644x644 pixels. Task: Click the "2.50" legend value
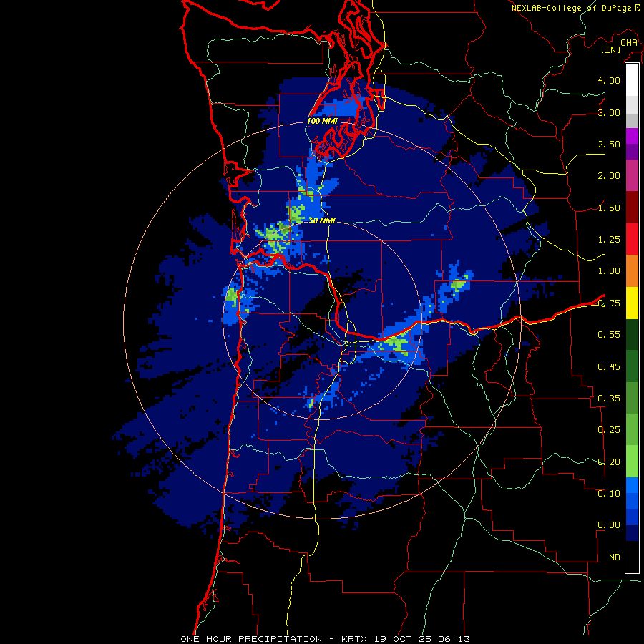pyautogui.click(x=609, y=144)
